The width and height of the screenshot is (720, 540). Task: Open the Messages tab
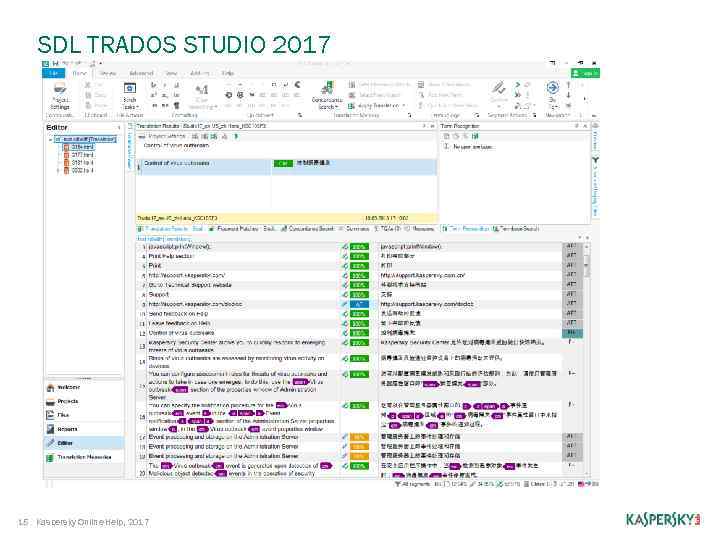click(x=420, y=229)
